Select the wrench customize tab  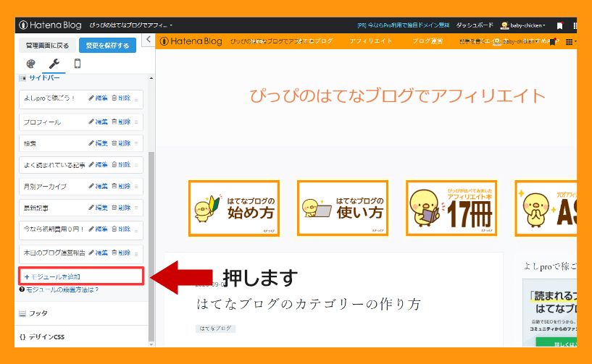pos(54,64)
